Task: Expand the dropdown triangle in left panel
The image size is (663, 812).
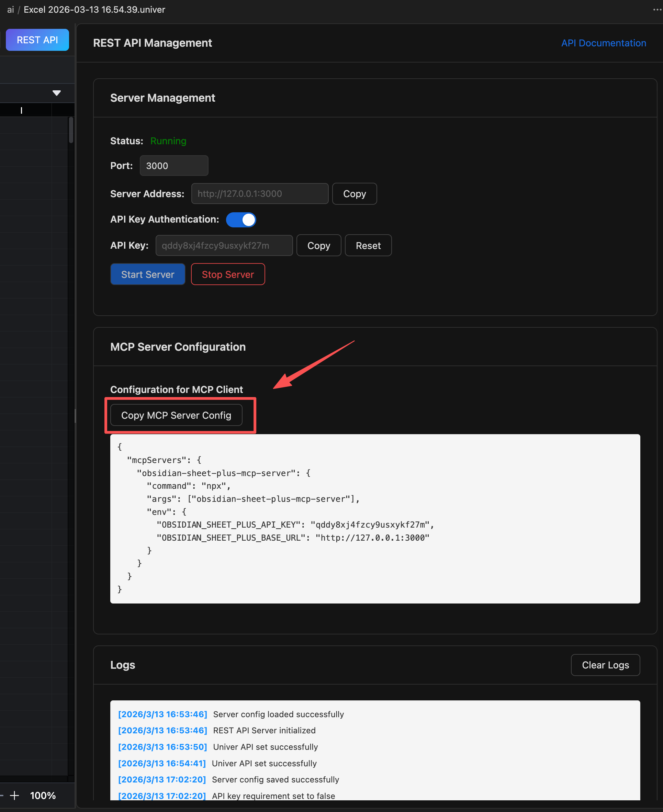Action: [x=57, y=93]
